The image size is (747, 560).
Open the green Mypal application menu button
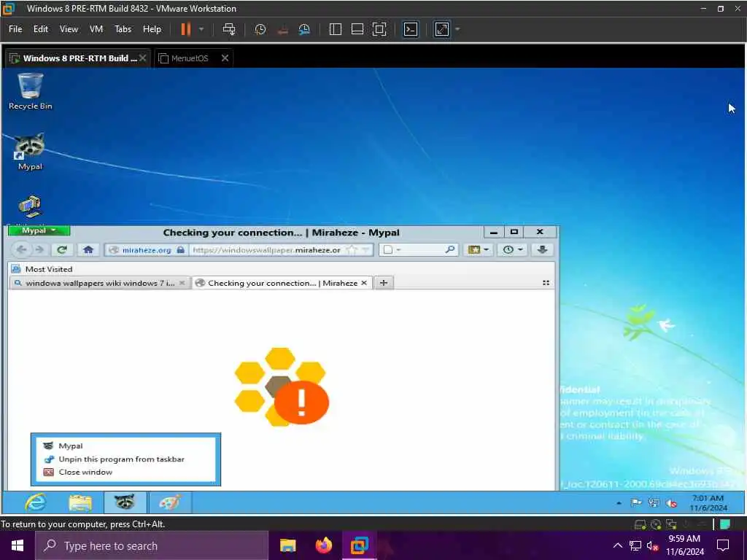point(39,230)
